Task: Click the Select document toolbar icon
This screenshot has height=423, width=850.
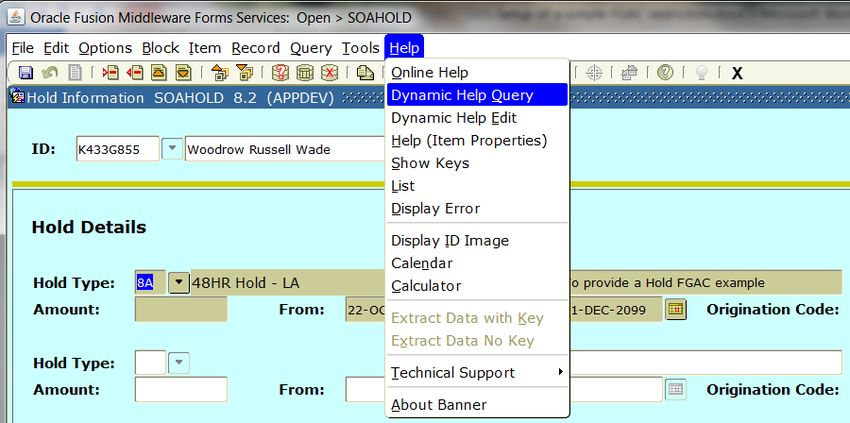Action: point(74,73)
